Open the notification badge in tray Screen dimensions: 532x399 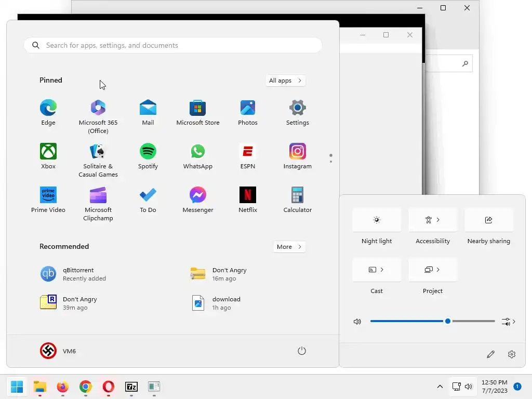[x=517, y=387]
